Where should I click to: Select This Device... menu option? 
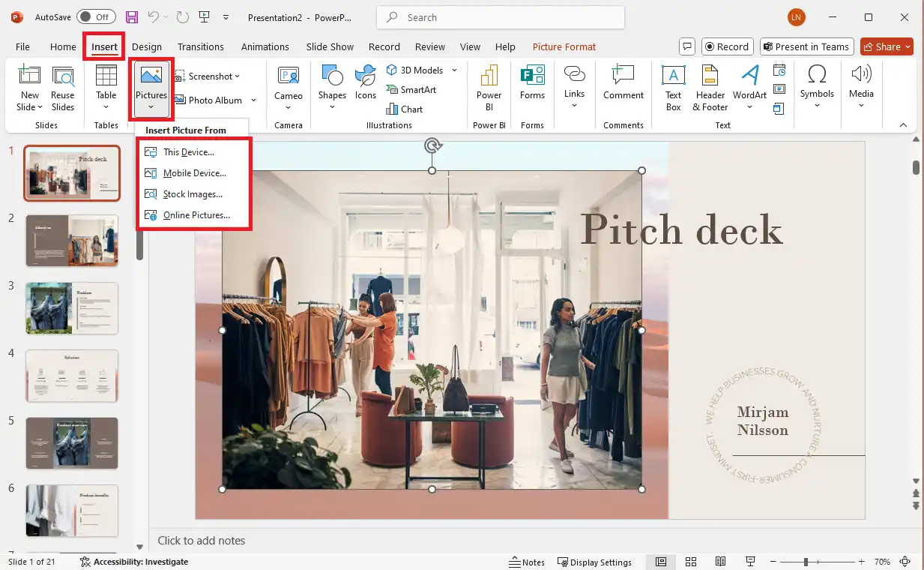(194, 152)
